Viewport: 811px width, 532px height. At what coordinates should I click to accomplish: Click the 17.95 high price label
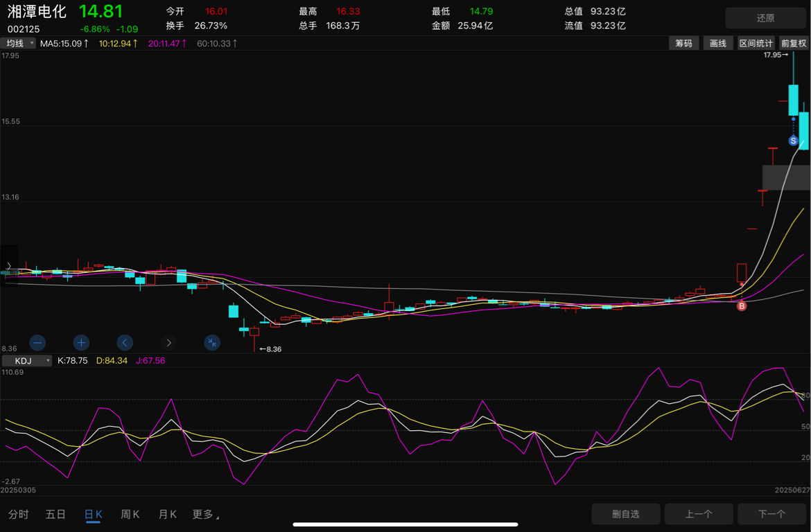coord(776,55)
